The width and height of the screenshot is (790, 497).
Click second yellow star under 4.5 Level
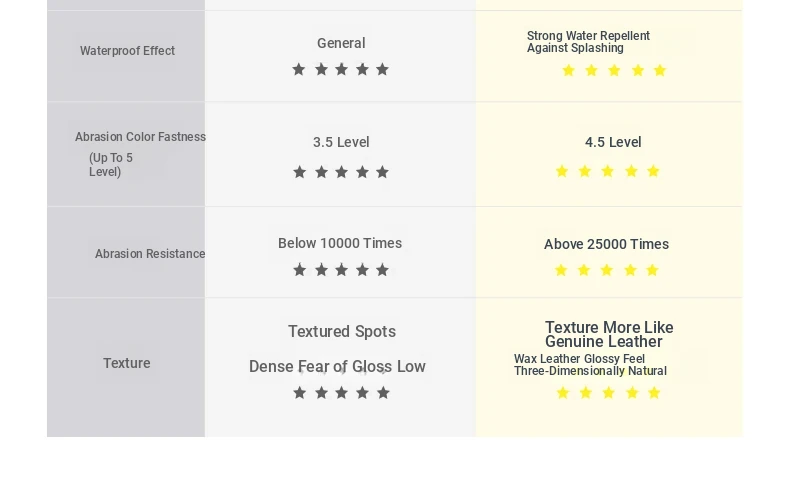tap(584, 171)
